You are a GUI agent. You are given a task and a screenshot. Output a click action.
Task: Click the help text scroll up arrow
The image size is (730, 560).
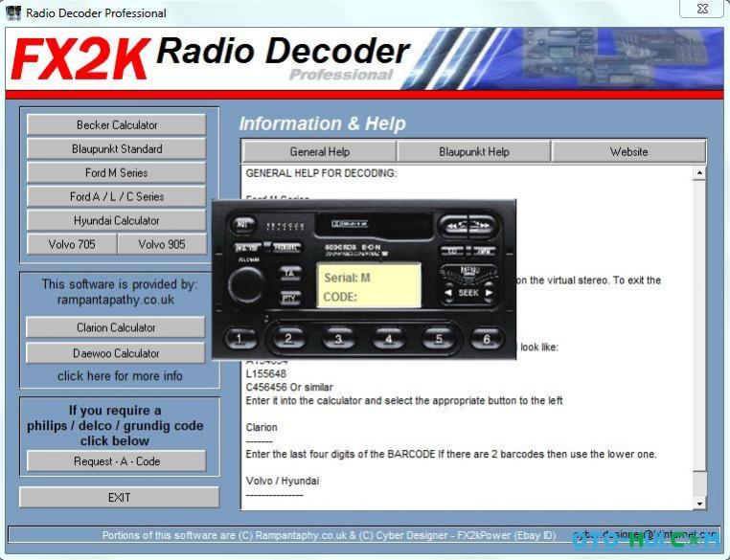pos(699,173)
